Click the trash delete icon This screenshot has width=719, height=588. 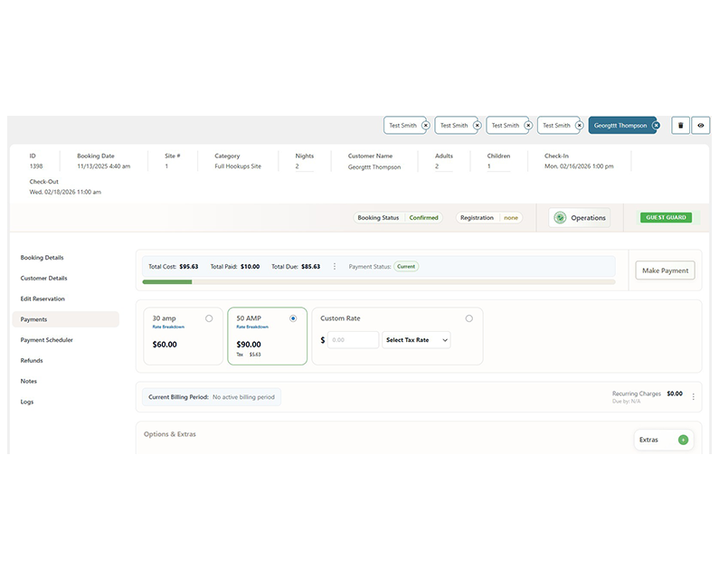click(680, 126)
